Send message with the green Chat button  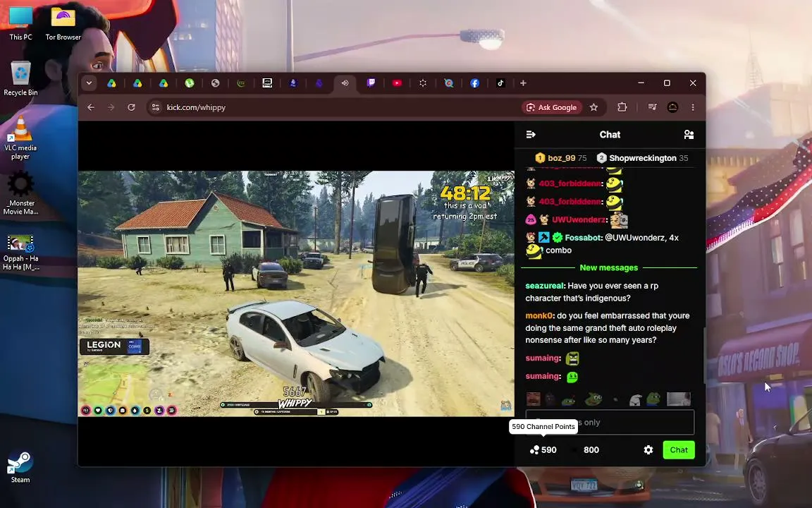tap(678, 450)
